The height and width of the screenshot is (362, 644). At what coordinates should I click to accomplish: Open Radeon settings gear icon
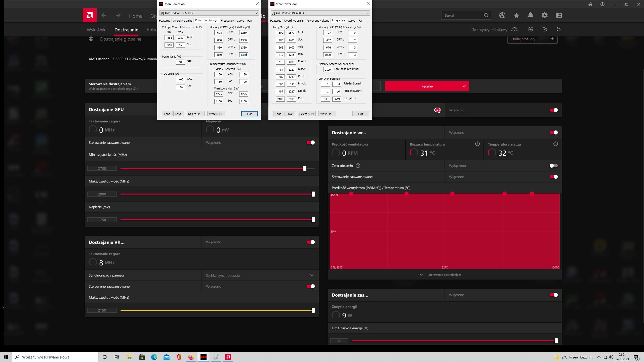point(544,15)
